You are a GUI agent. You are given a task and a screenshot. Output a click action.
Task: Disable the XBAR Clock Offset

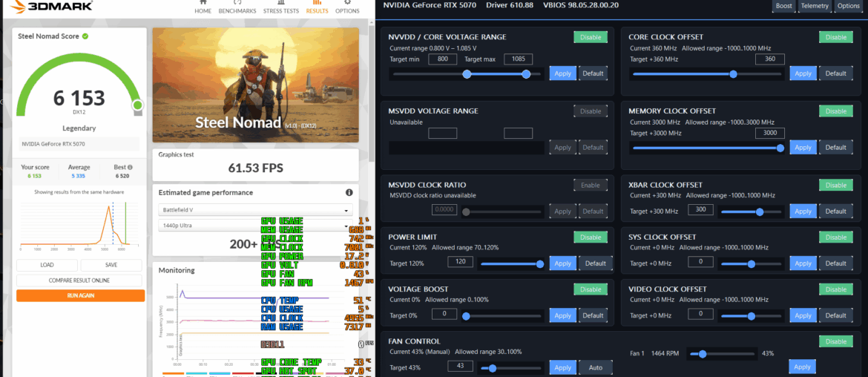pos(836,185)
